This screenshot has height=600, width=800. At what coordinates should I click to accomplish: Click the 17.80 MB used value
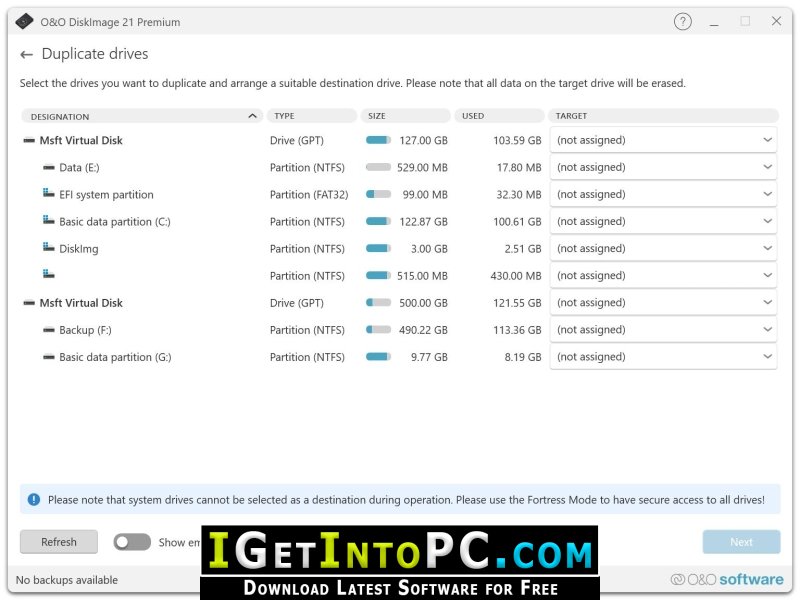click(519, 167)
